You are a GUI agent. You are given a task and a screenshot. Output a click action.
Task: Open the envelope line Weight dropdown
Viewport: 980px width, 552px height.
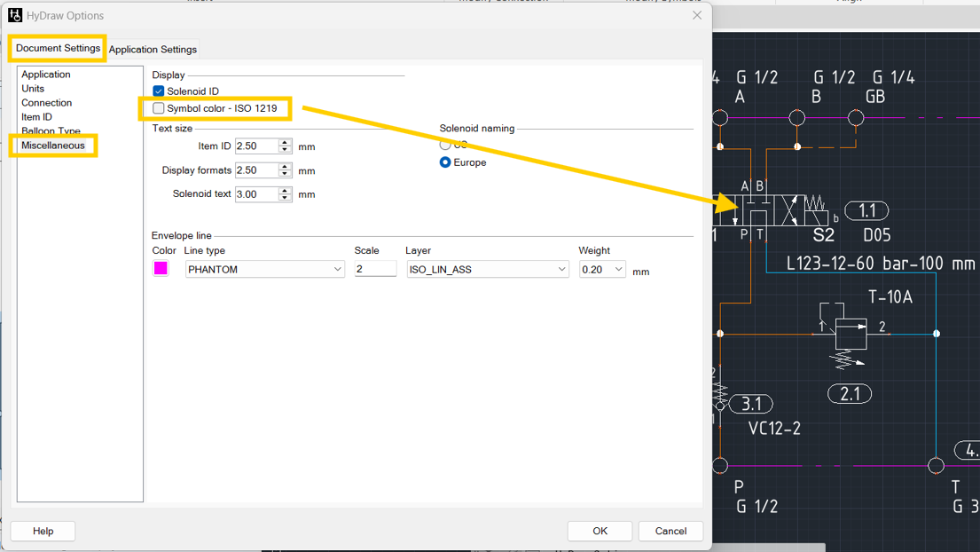pyautogui.click(x=602, y=270)
